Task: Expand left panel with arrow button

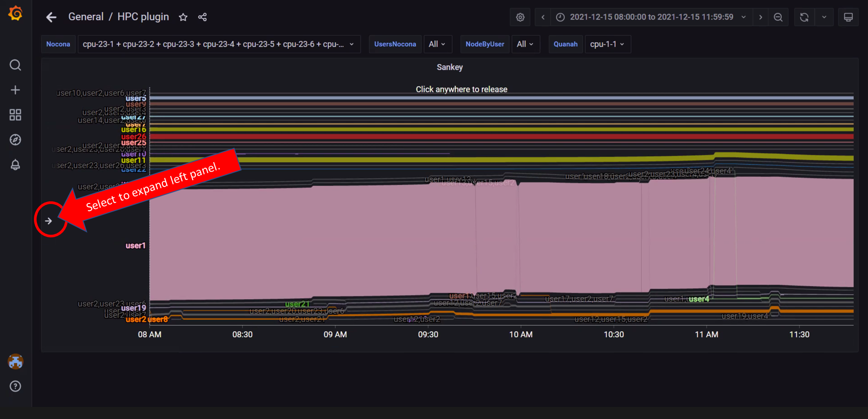Action: coord(49,221)
